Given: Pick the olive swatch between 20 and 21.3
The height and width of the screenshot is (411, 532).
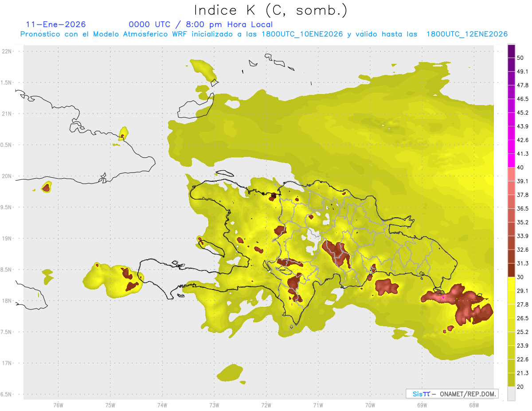Looking at the screenshot, I should [511, 380].
